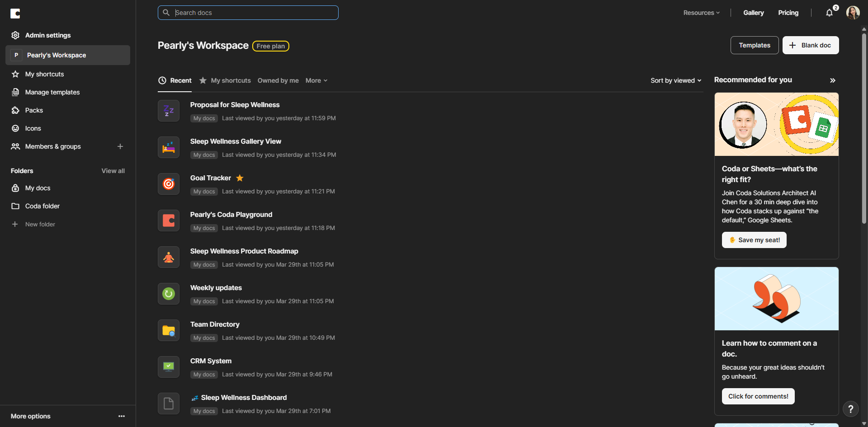Click View all folders link

(x=113, y=171)
